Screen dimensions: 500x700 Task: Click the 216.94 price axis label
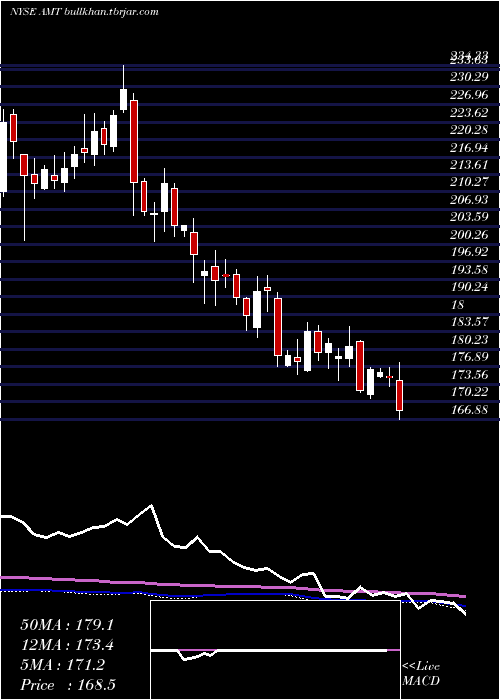(469, 148)
